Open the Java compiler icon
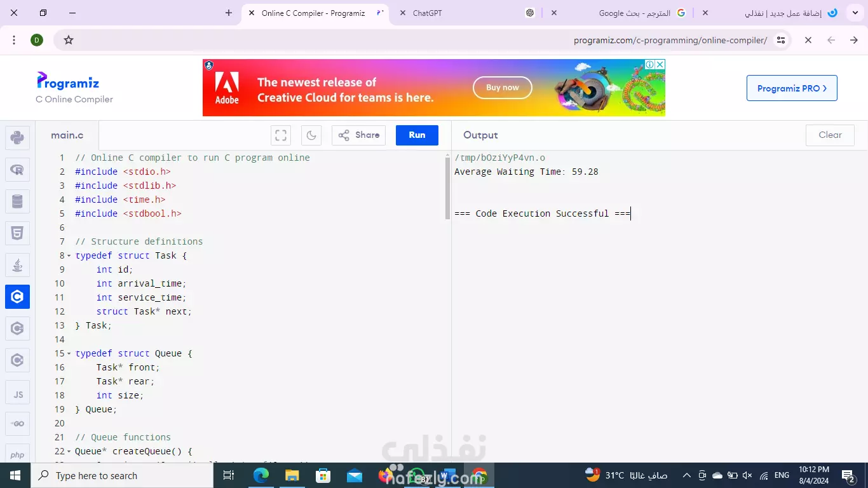Viewport: 868px width, 488px height. [17, 265]
